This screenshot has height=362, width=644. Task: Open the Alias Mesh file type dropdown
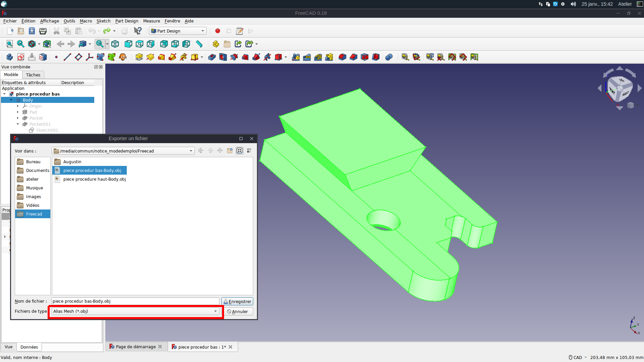click(136, 311)
